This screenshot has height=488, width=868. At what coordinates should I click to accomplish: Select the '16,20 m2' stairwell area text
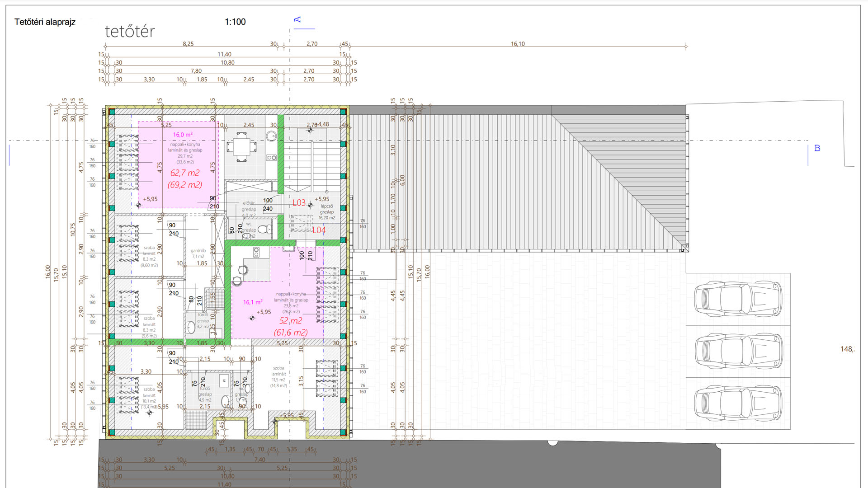[327, 218]
